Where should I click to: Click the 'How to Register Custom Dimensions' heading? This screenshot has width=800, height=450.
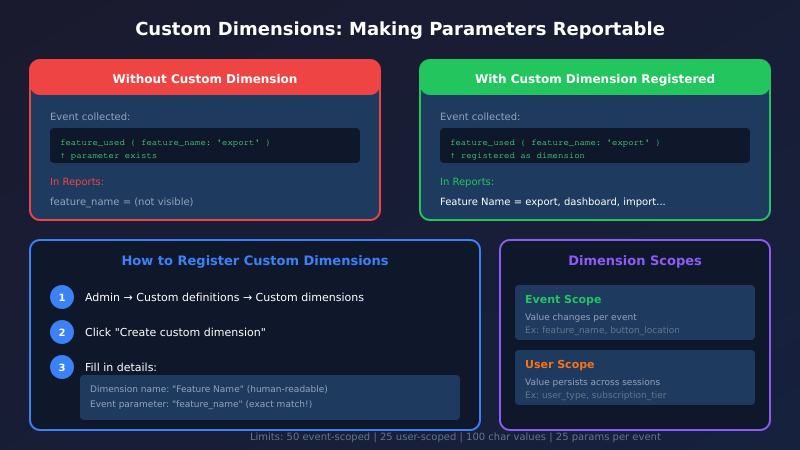tap(255, 261)
